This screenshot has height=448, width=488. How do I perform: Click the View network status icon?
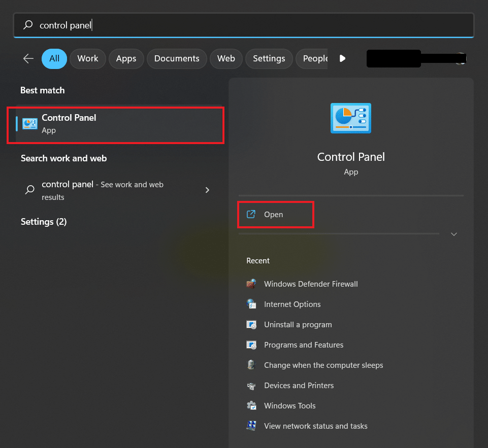click(x=251, y=426)
